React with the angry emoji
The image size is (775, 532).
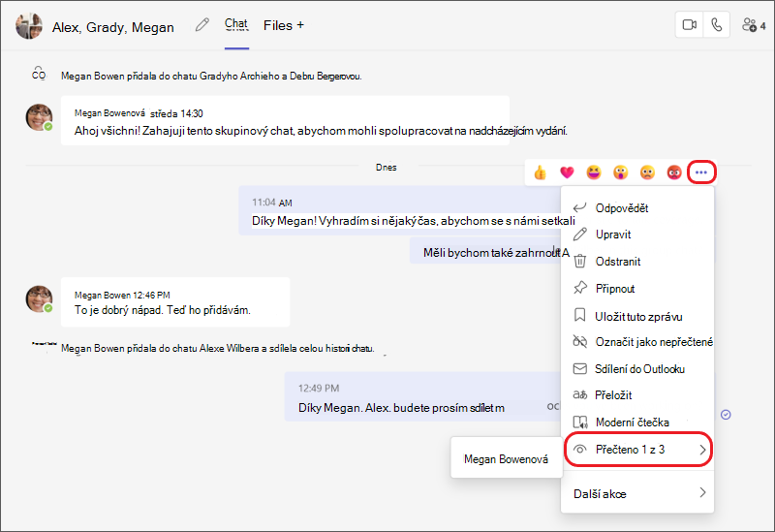coord(674,172)
